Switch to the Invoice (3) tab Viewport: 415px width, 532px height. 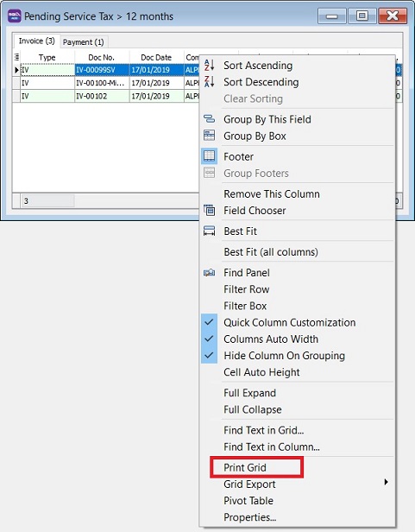click(x=36, y=41)
